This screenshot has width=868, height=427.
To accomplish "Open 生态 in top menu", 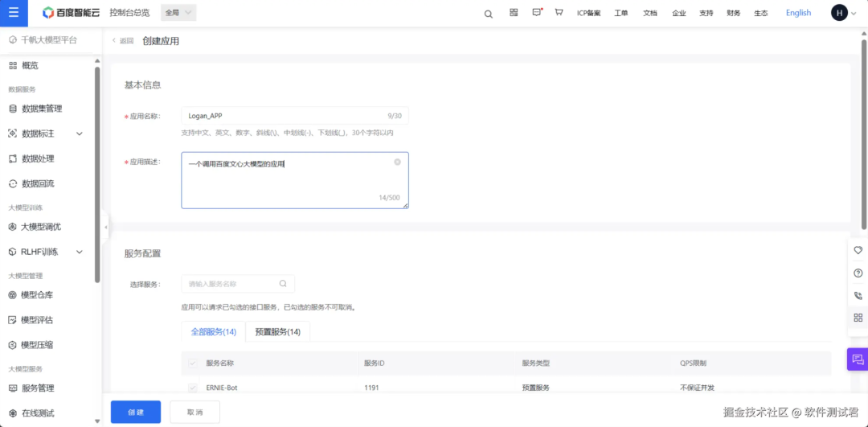I will (x=760, y=14).
